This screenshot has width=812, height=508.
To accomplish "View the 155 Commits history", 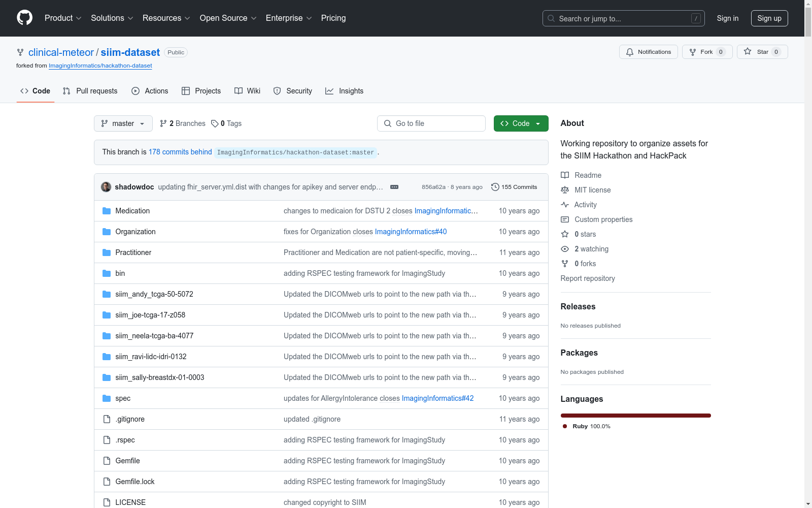I will point(514,187).
